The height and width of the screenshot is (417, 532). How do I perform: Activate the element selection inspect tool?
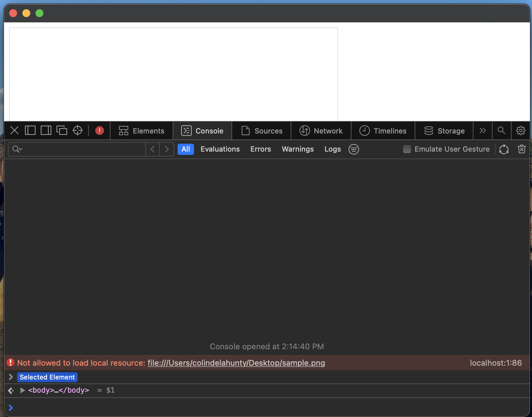78,131
